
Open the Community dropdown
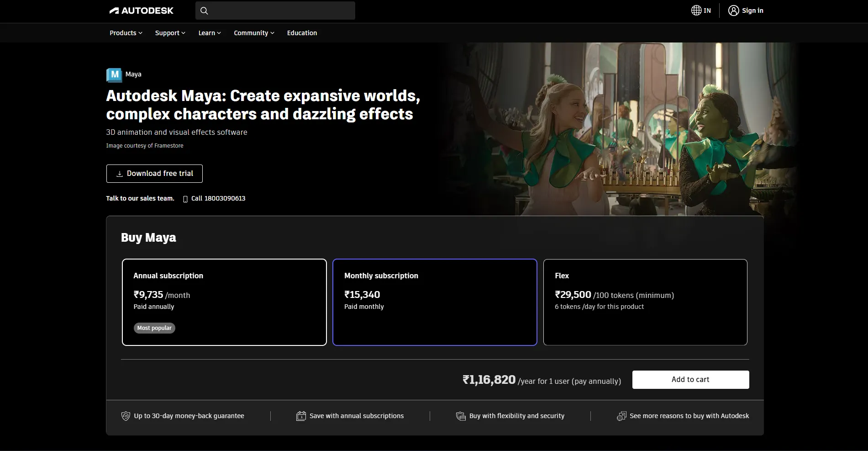(254, 33)
